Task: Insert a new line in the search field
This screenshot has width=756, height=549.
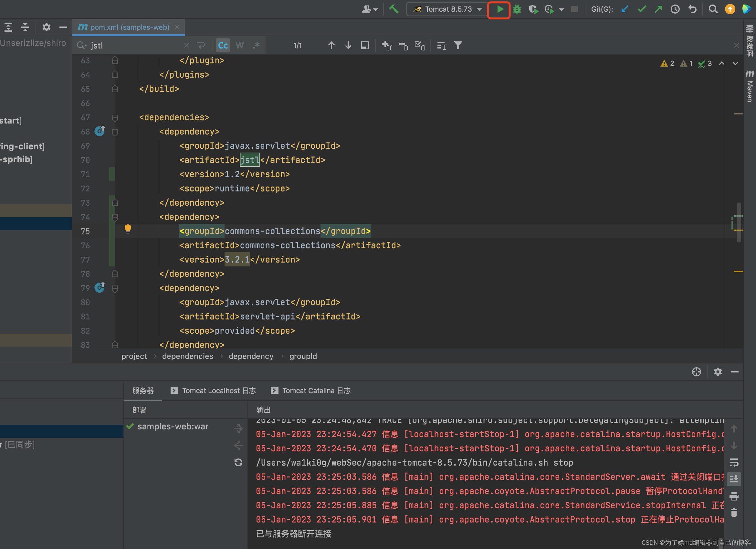Action: (x=201, y=45)
